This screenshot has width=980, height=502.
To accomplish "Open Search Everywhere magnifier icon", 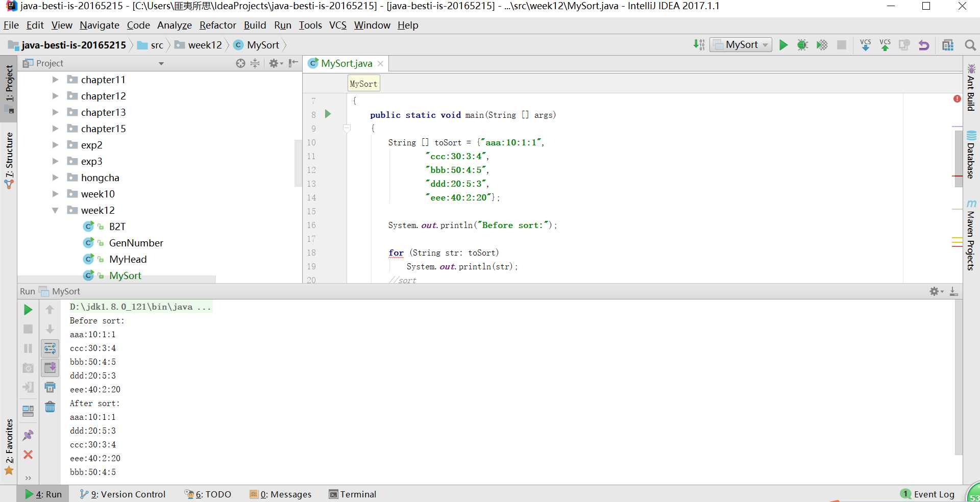I will point(970,45).
